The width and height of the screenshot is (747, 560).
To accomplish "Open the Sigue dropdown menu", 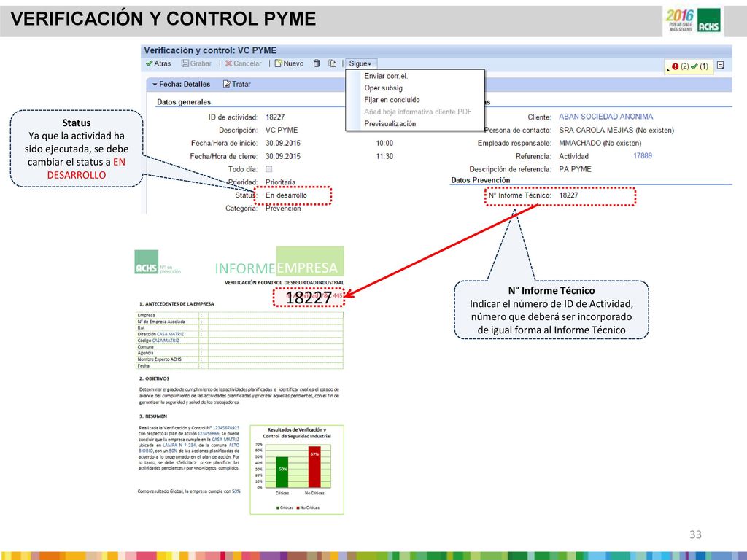I will 360,63.
